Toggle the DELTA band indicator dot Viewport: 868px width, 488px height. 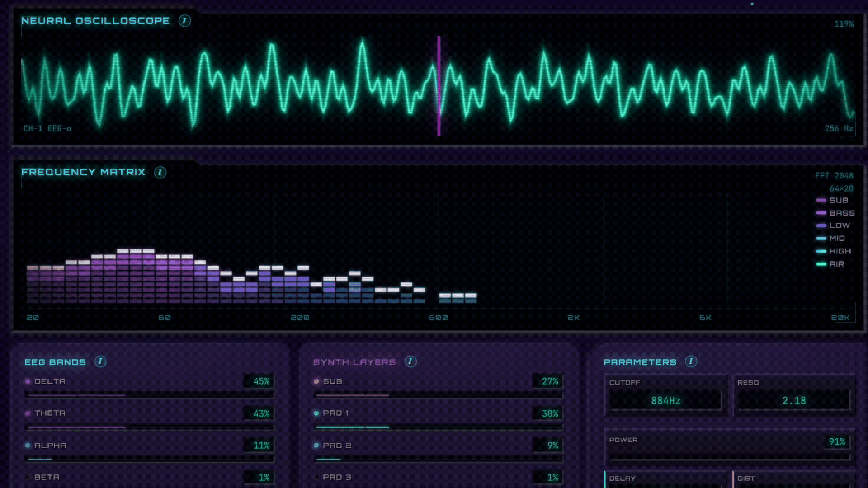[x=27, y=381]
